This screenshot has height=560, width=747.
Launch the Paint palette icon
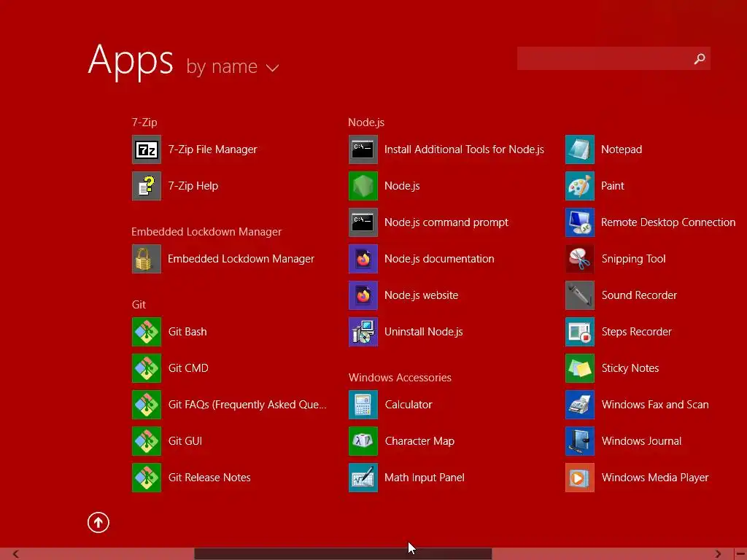pyautogui.click(x=580, y=186)
